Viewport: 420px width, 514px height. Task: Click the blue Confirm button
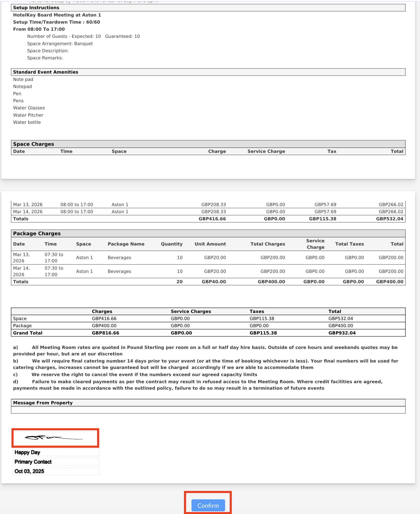pyautogui.click(x=208, y=505)
